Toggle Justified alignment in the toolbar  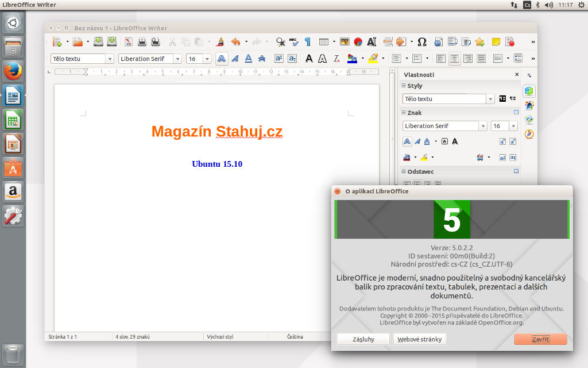[481, 59]
